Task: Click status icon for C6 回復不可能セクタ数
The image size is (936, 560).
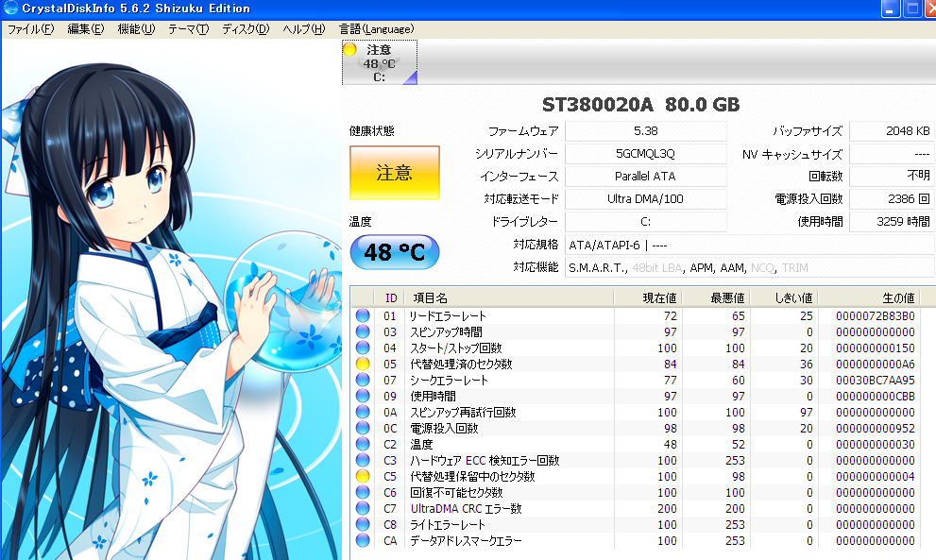Action: tap(363, 493)
